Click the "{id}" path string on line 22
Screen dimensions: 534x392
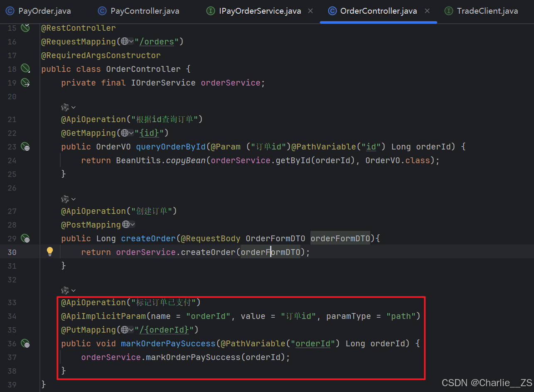pyautogui.click(x=149, y=133)
